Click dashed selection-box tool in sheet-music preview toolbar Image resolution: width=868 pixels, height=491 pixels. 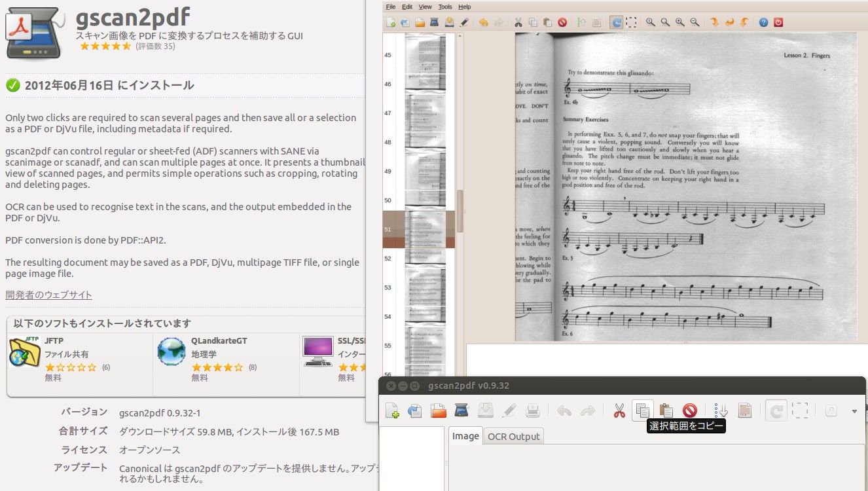631,22
